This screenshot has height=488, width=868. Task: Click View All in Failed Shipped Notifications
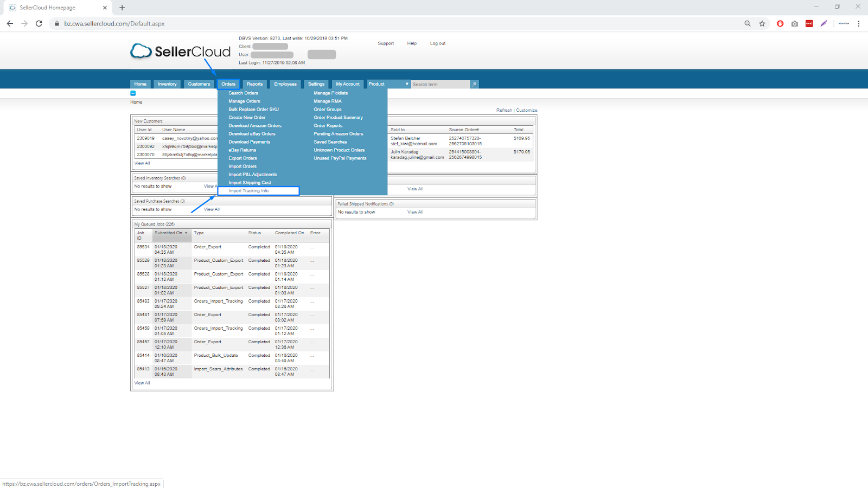pyautogui.click(x=416, y=212)
